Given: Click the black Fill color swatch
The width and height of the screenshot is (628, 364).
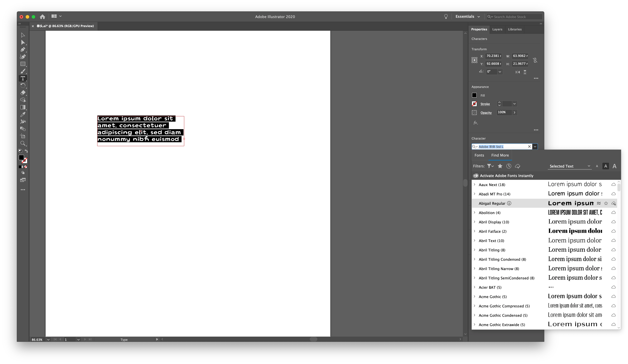Looking at the screenshot, I should point(474,95).
